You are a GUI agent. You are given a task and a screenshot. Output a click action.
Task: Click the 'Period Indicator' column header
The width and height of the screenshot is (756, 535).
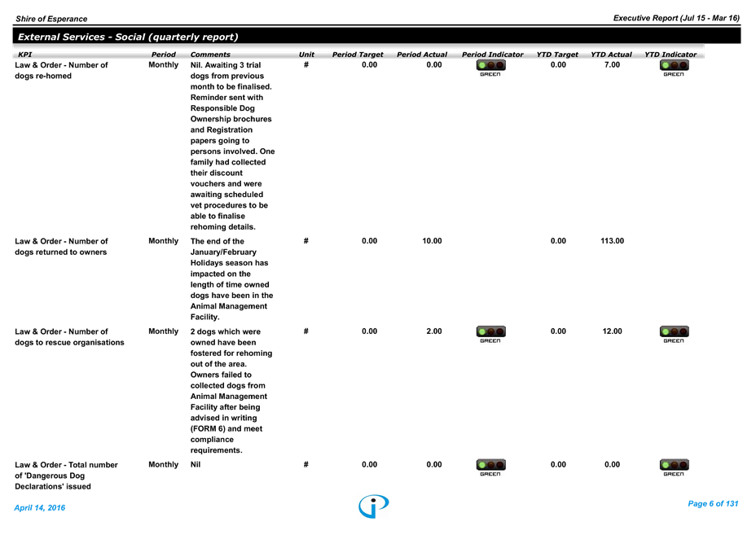point(492,55)
